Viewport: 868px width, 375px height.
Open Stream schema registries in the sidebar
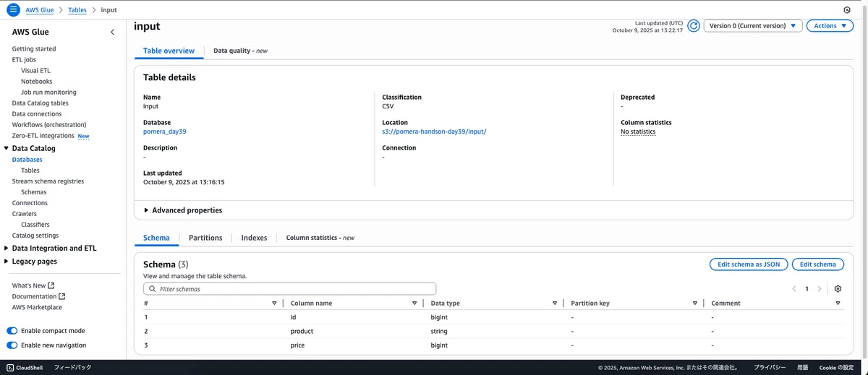pos(48,181)
